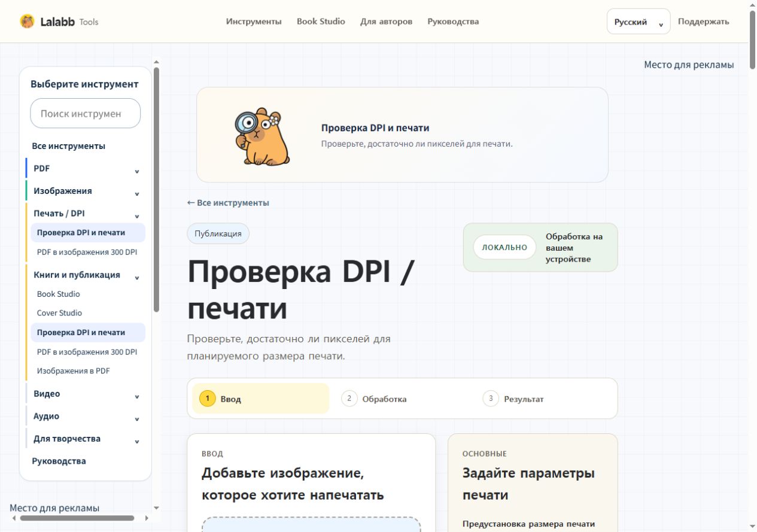Expand the Аудио category chevron
The image size is (757, 532).
pyautogui.click(x=137, y=419)
